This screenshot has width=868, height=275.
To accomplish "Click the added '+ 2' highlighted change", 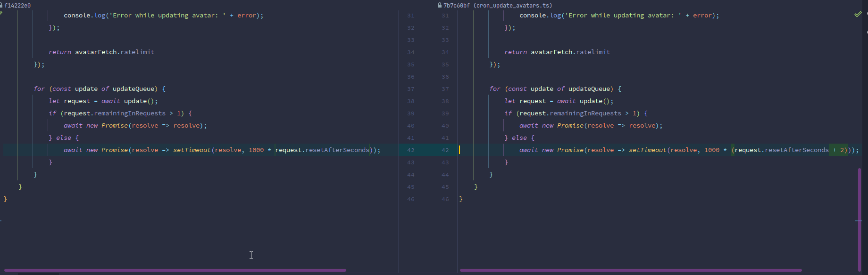I will (838, 150).
